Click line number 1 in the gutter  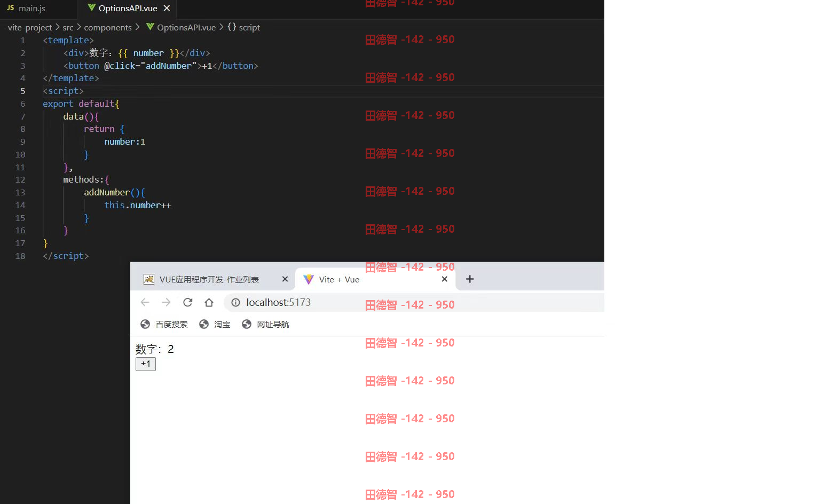(x=23, y=41)
